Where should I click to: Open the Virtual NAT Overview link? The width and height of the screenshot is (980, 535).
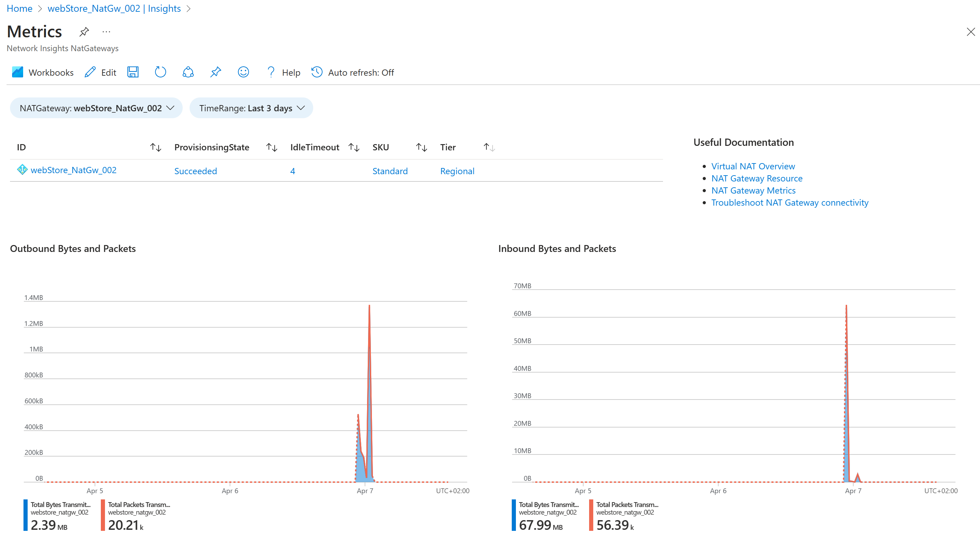(x=752, y=166)
